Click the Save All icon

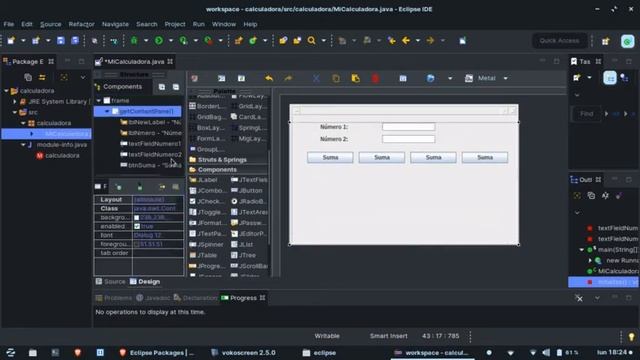75,40
